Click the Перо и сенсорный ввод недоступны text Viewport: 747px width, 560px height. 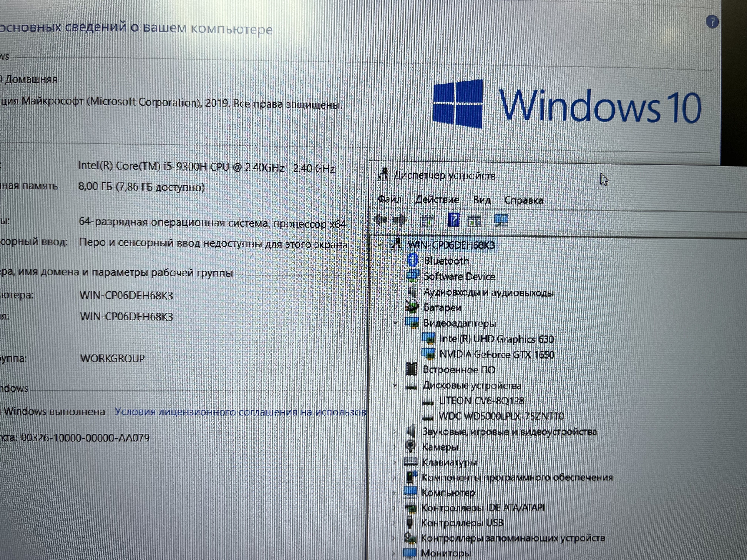213,243
